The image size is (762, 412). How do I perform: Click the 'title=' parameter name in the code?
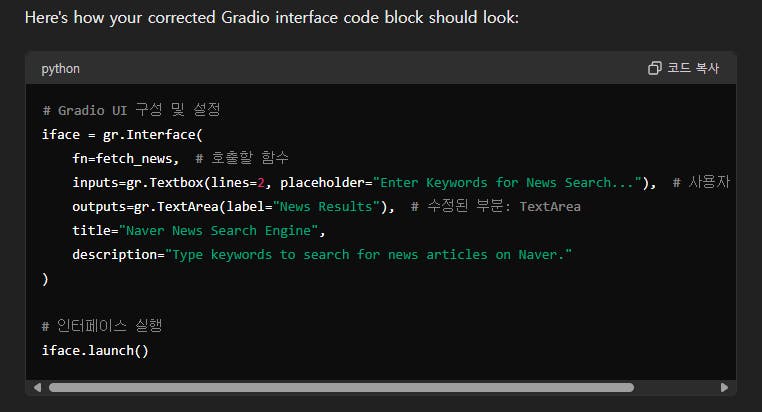pyautogui.click(x=95, y=230)
